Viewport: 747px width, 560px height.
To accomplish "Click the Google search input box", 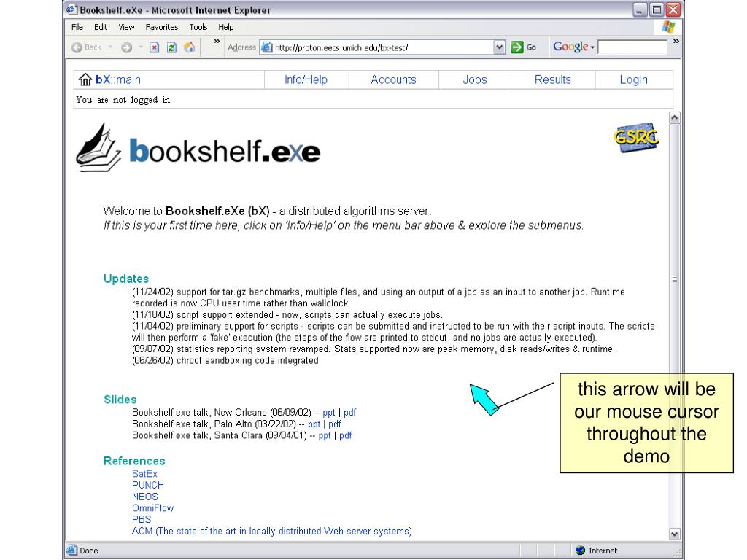I will coord(632,47).
